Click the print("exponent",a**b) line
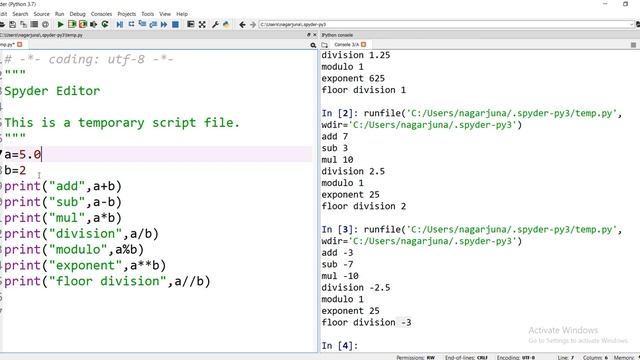 point(85,266)
